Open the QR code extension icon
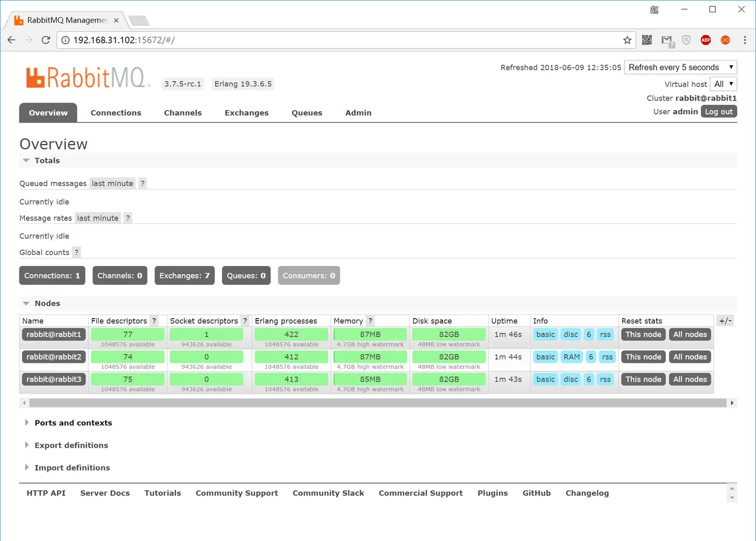 [x=647, y=40]
